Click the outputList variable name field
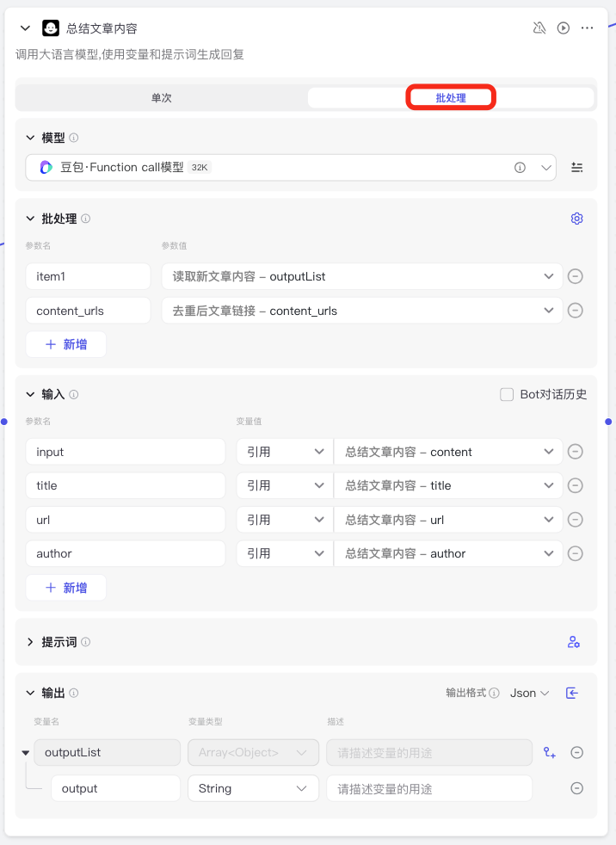Image resolution: width=616 pixels, height=845 pixels. point(108,753)
